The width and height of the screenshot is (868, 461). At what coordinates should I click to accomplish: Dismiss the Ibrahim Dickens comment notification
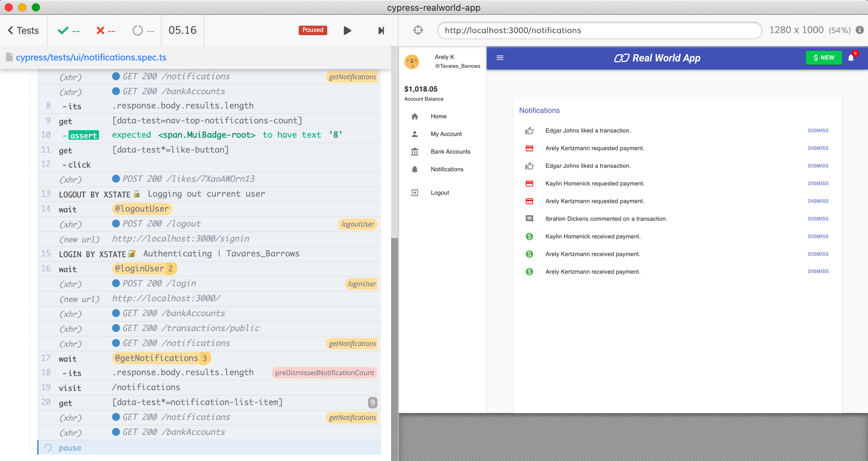pyautogui.click(x=818, y=219)
